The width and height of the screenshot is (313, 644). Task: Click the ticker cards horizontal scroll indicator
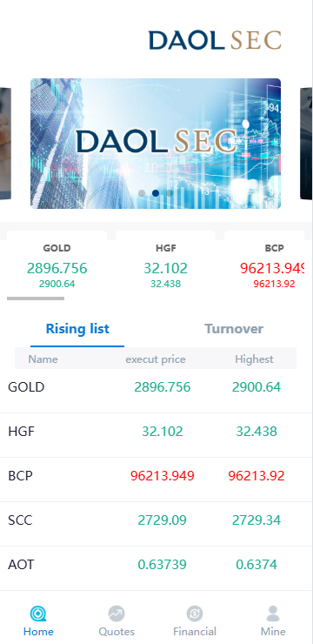[x=36, y=299]
